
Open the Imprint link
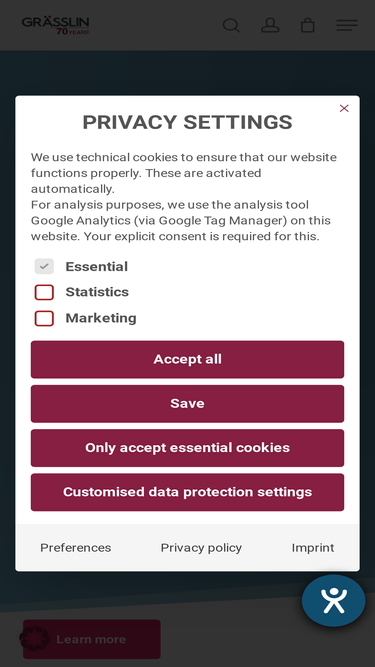(313, 547)
